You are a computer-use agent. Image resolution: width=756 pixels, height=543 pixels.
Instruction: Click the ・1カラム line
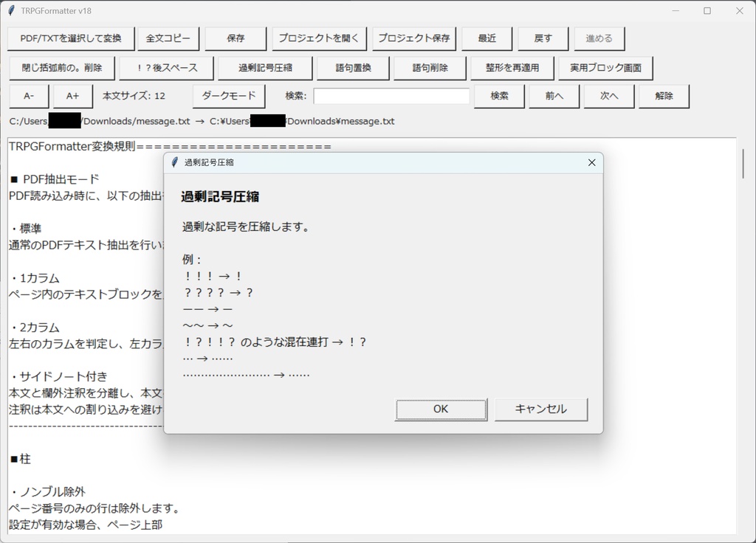pos(34,278)
